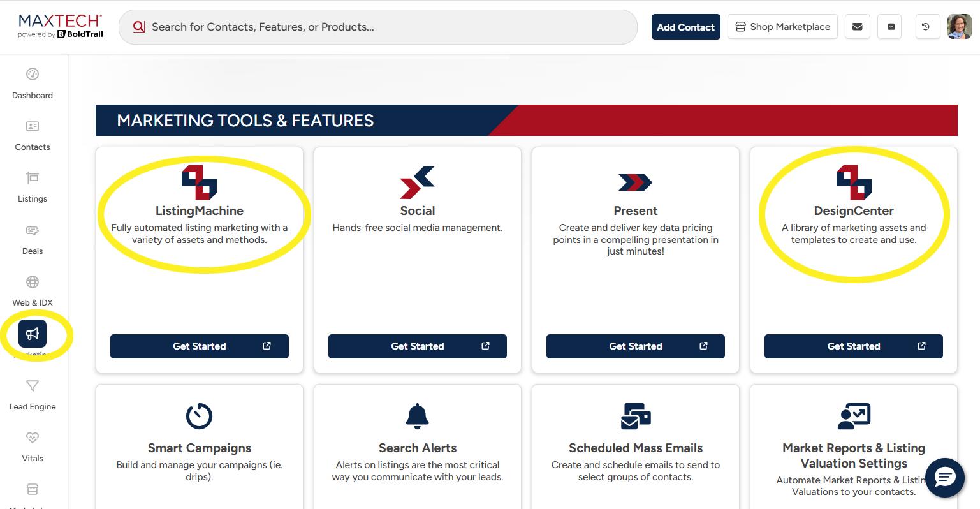
Task: Select the Marketing megaphone icon
Action: pyautogui.click(x=33, y=334)
